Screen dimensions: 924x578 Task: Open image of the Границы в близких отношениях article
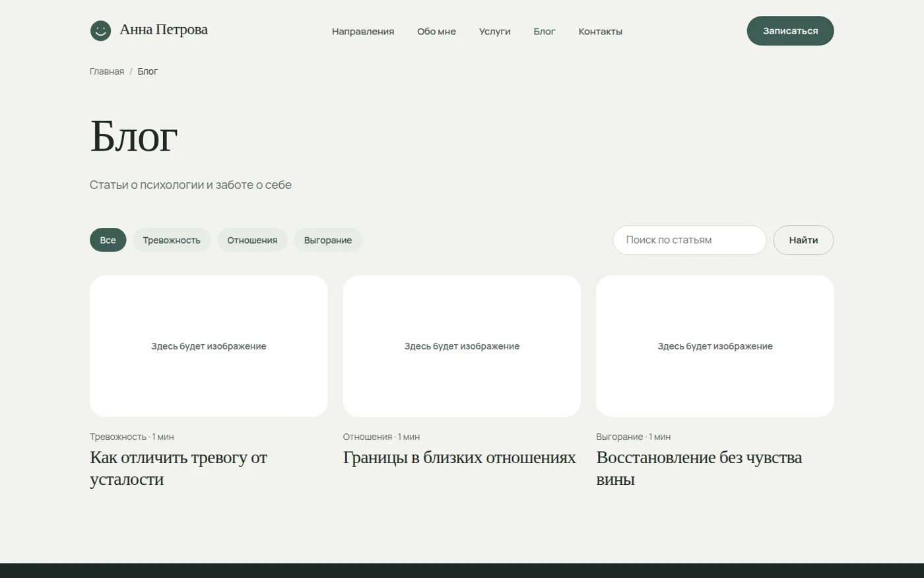pyautogui.click(x=462, y=346)
